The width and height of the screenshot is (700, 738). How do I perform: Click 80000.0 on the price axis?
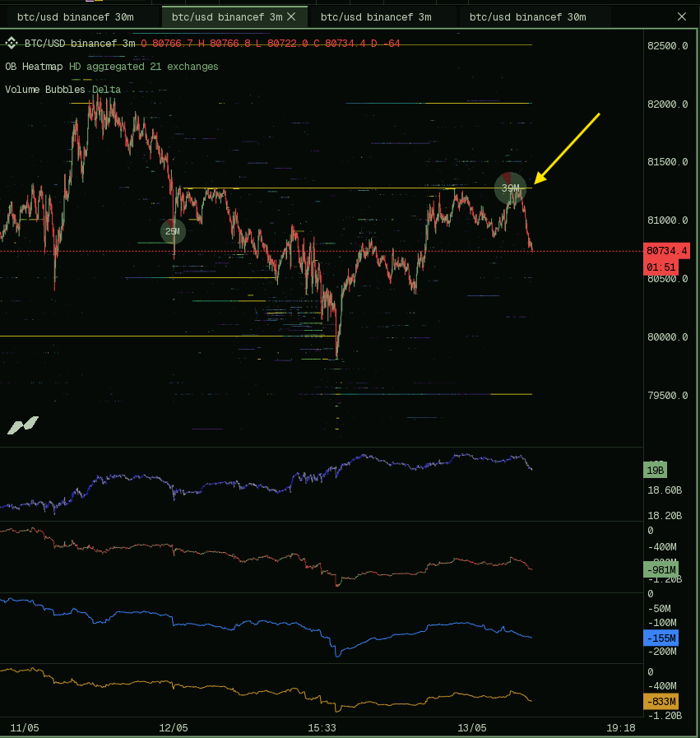click(x=668, y=337)
